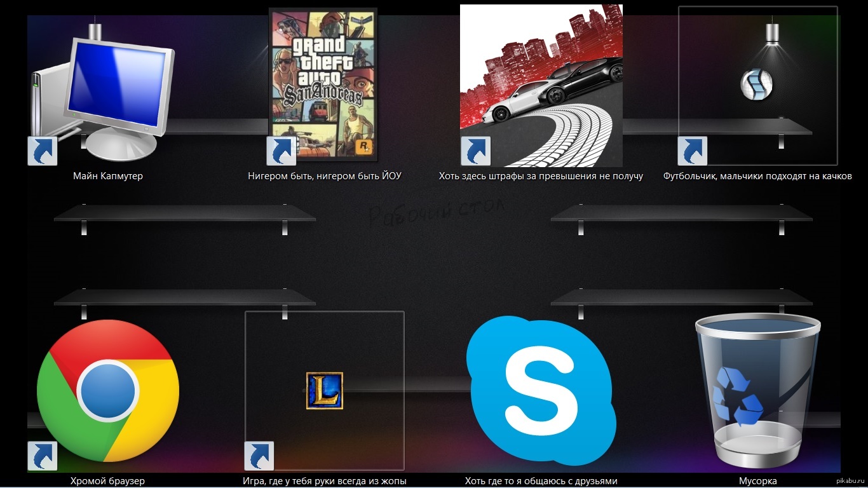Open the Skype icon
This screenshot has height=488, width=868.
541,391
